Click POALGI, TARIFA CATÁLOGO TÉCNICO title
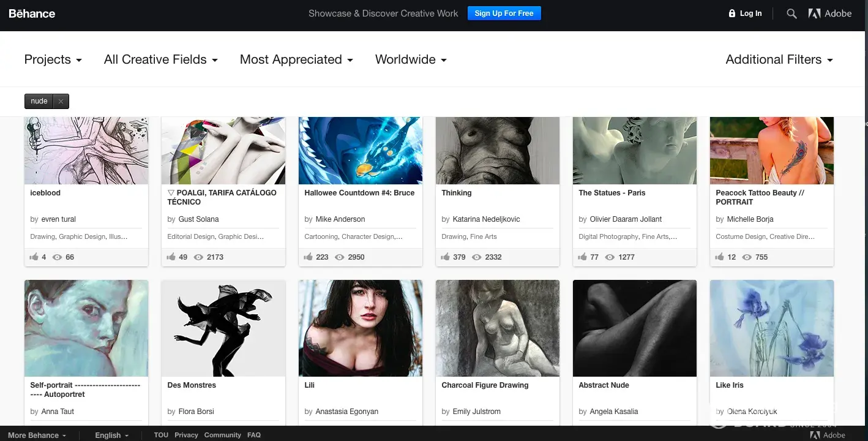This screenshot has height=441, width=868. click(222, 197)
